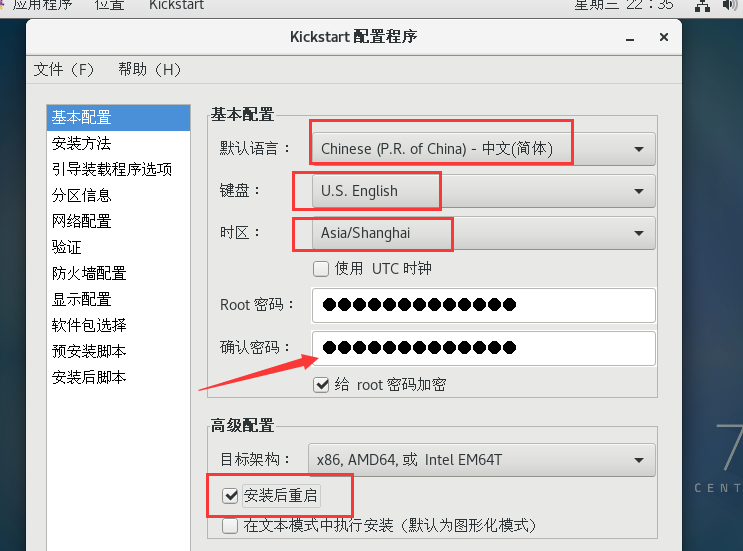743x551 pixels.
Task: Expand the 目标架构 dropdown
Action: coord(482,460)
